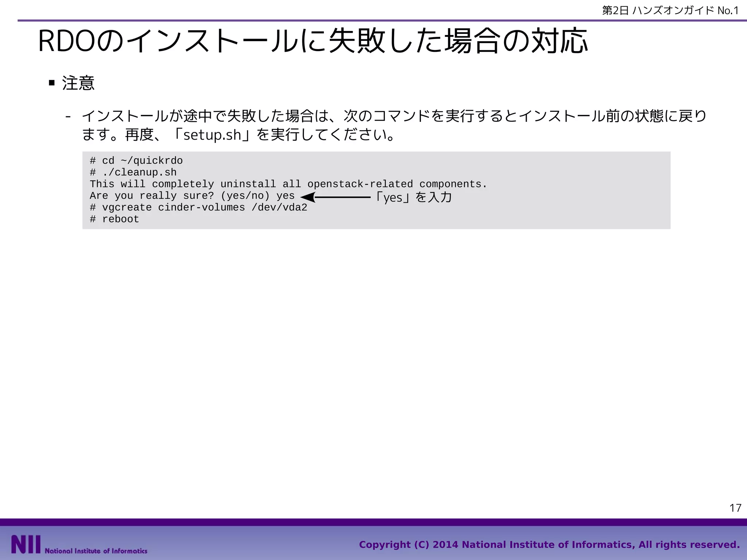Screen dimensions: 747x560
Task: Click the line starting 'インストールが途中で失敗した場合は'
Action: 394,116
